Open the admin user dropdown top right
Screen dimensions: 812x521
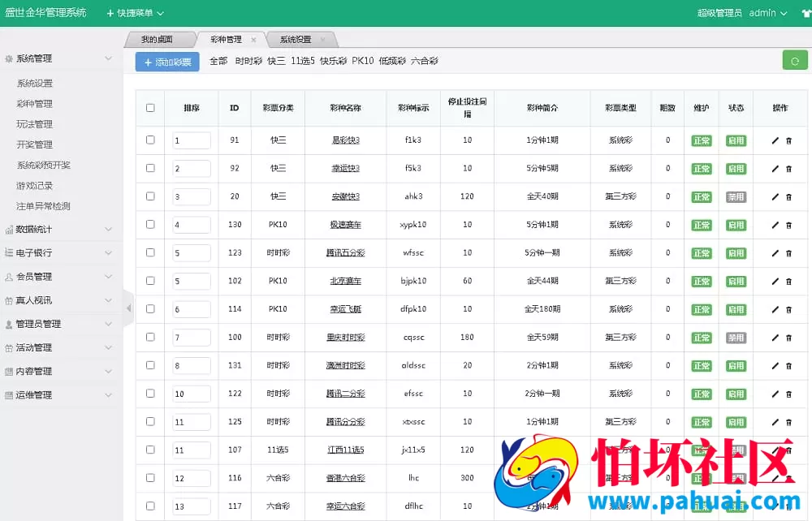763,13
